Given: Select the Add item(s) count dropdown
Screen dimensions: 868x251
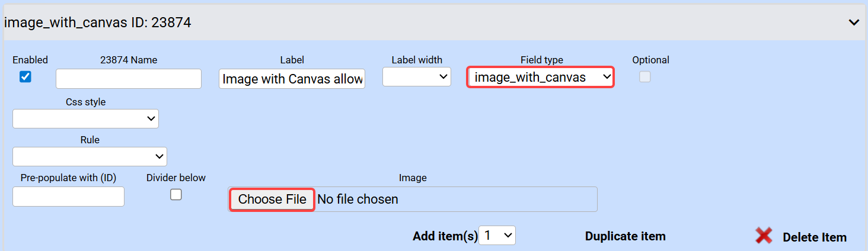Looking at the screenshot, I should (497, 236).
